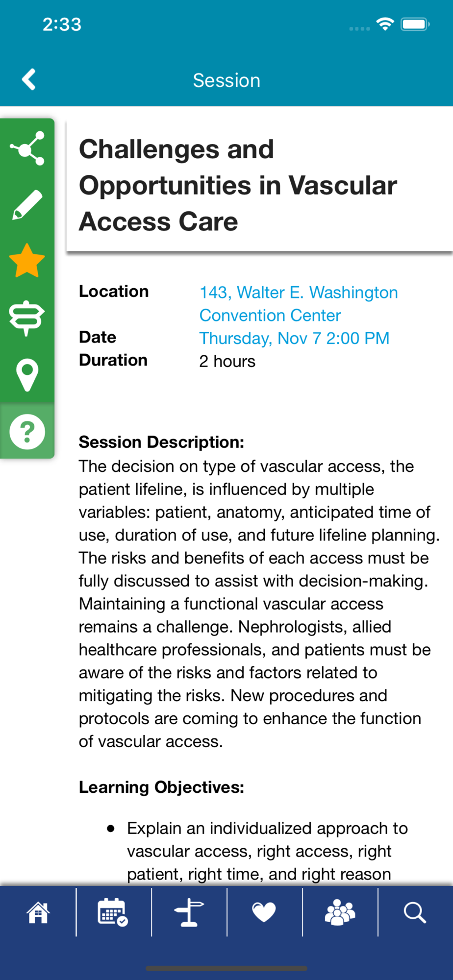Image resolution: width=453 pixels, height=980 pixels.
Task: Tap the map pin location icon
Action: [x=27, y=375]
